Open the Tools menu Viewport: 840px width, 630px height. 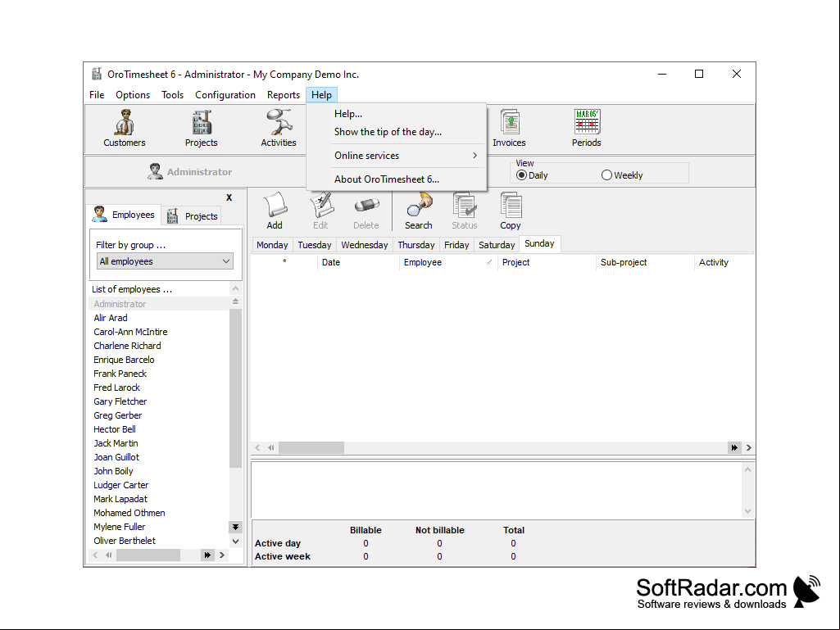click(x=172, y=95)
